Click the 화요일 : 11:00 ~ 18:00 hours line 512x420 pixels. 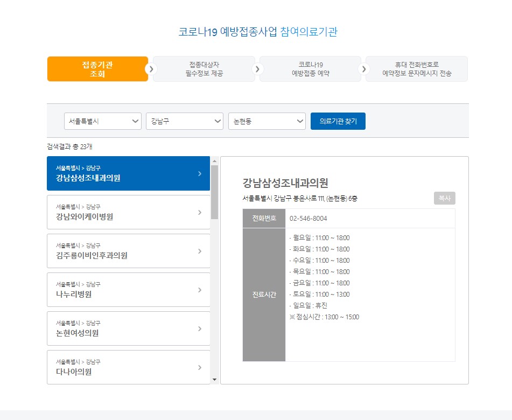(x=319, y=249)
